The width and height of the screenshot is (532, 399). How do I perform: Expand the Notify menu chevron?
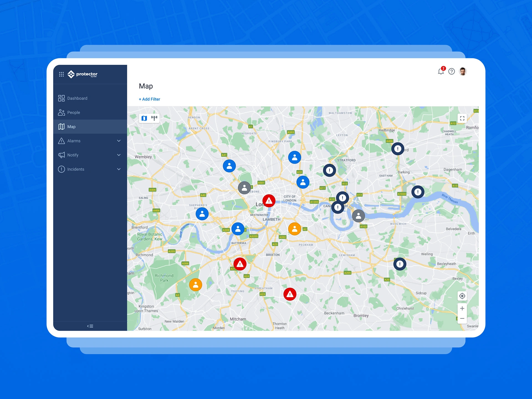click(x=119, y=155)
